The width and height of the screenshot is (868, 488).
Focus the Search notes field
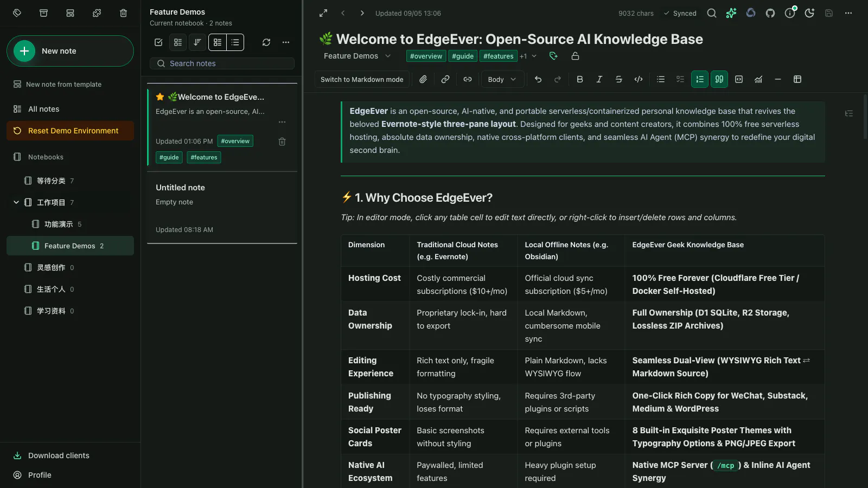[222, 63]
